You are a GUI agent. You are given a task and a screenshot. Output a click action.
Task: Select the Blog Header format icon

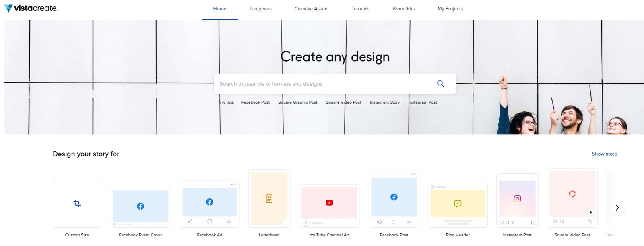(x=458, y=204)
